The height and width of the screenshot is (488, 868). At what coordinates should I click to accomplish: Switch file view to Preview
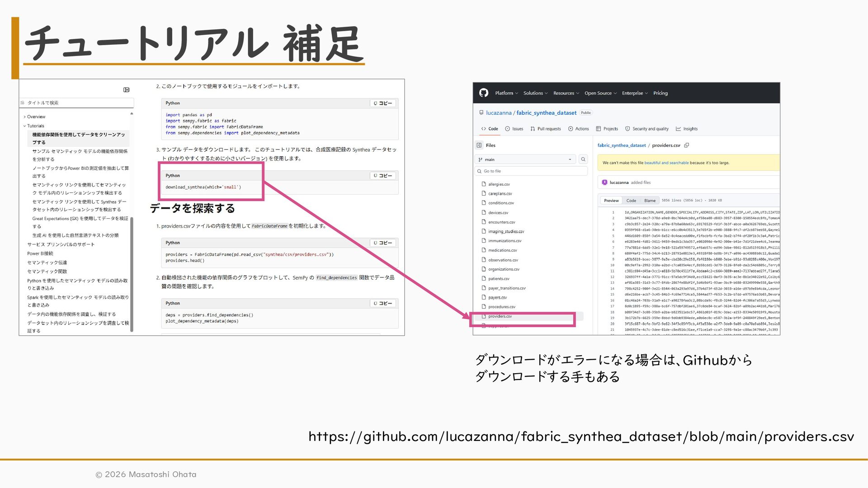coord(611,200)
